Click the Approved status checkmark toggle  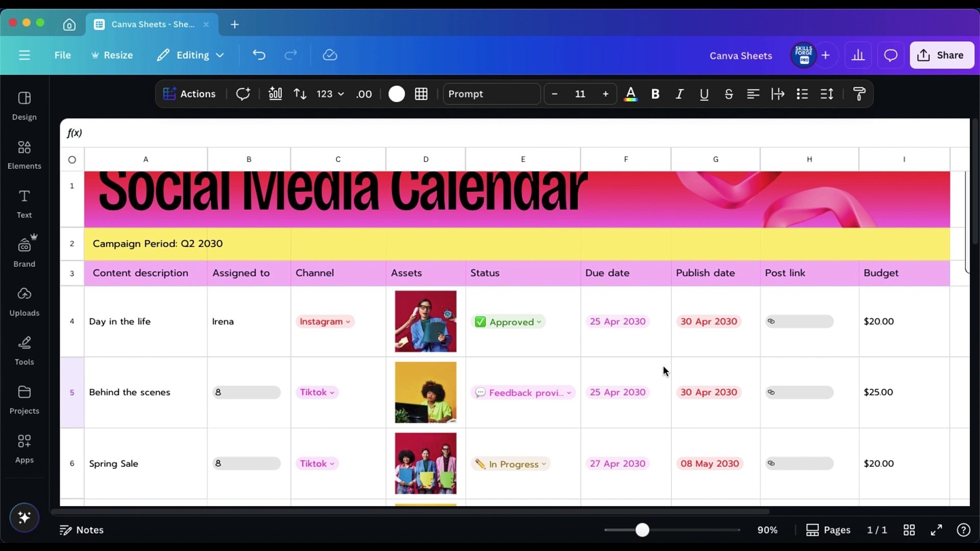[x=481, y=321]
